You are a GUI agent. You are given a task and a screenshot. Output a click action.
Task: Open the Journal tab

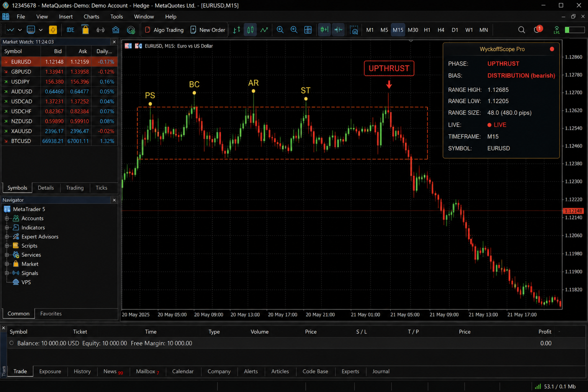pos(381,371)
